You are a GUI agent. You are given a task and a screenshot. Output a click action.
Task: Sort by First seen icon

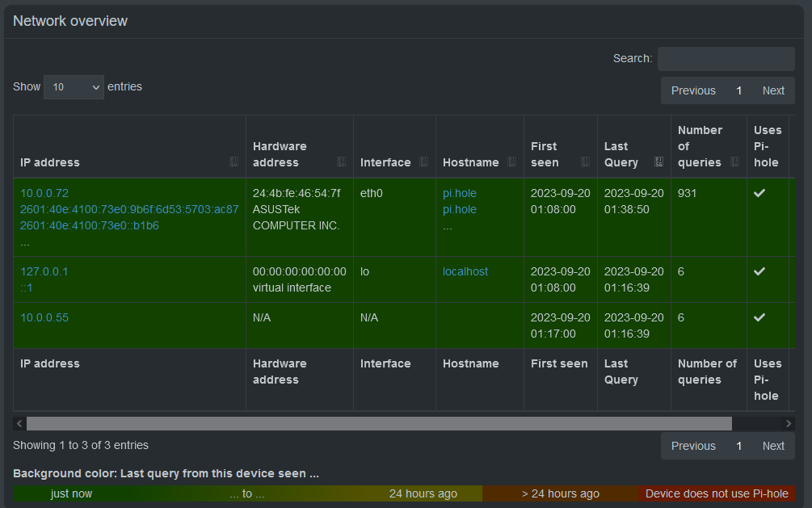[x=586, y=162]
